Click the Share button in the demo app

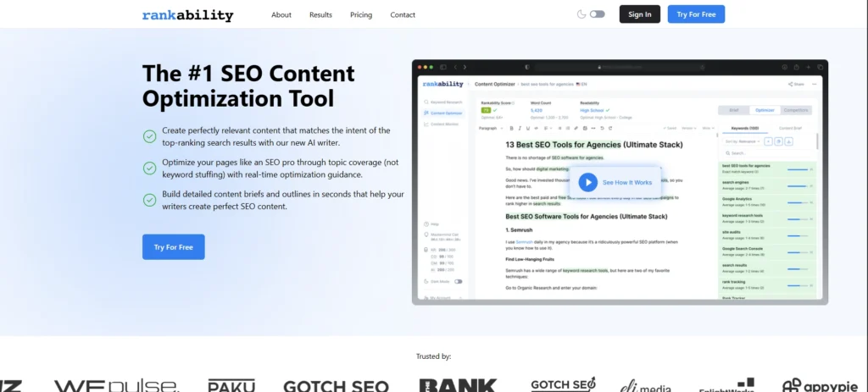(x=796, y=84)
